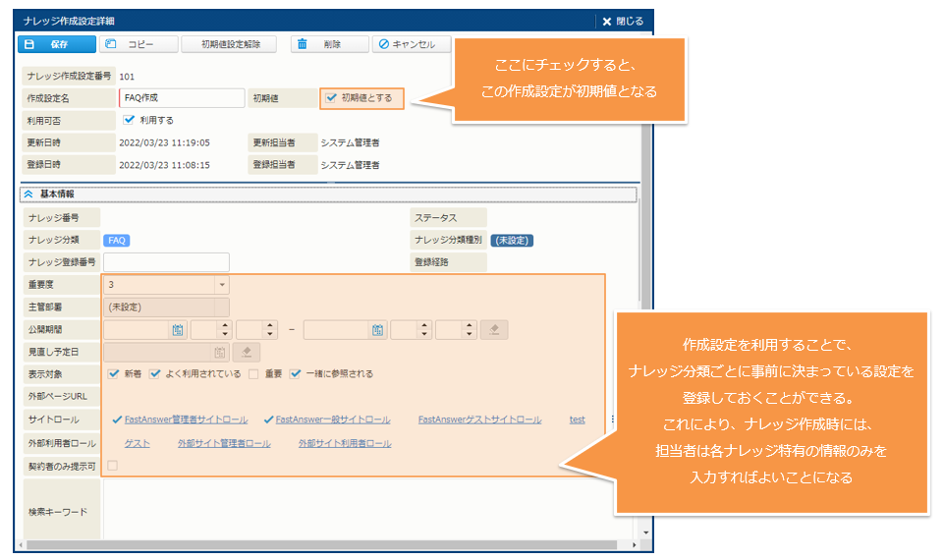Image resolution: width=944 pixels, height=560 pixels.
Task: Select FastAnswer管理者サイトロール link
Action: tap(186, 420)
